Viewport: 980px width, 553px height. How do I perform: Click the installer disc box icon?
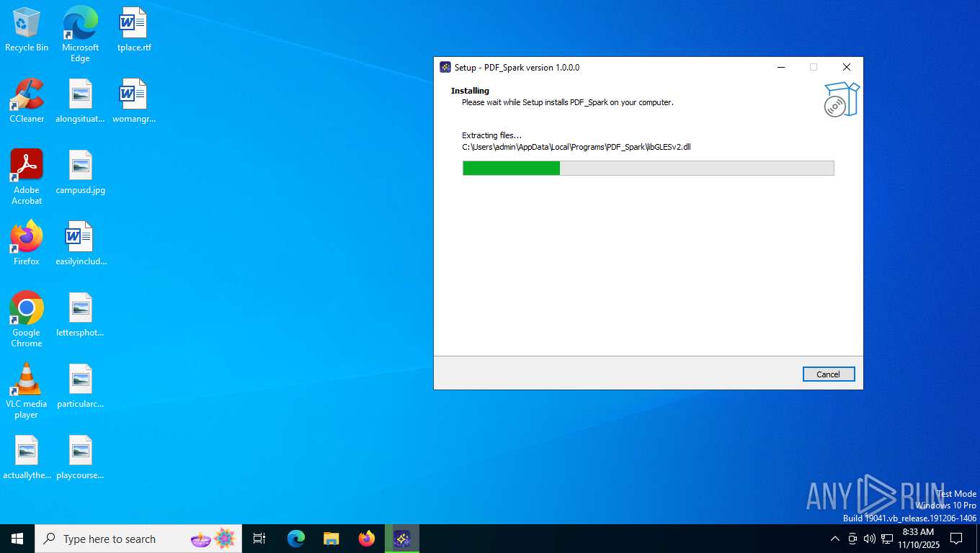842,99
